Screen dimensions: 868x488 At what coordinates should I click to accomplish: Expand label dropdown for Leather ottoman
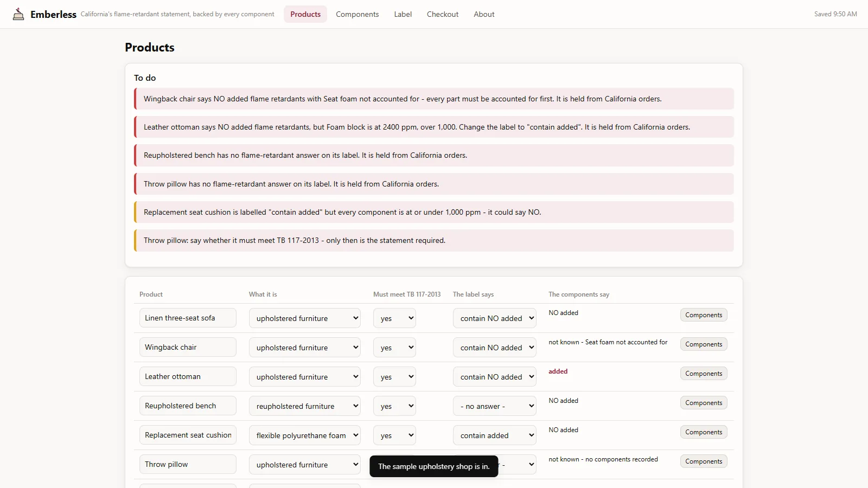(495, 377)
